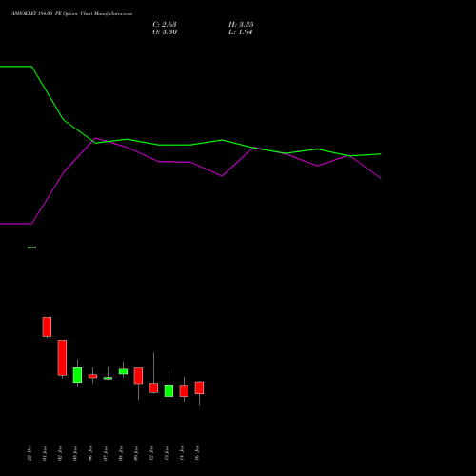476x476 pixels.
Task: Click the 01 Jan date label
Action: [x=45, y=453]
